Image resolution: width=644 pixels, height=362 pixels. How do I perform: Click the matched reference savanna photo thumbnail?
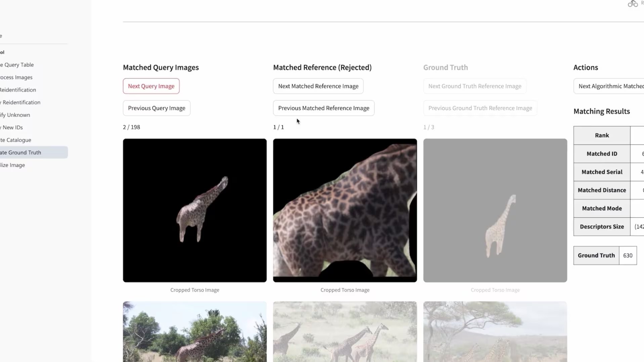345,332
